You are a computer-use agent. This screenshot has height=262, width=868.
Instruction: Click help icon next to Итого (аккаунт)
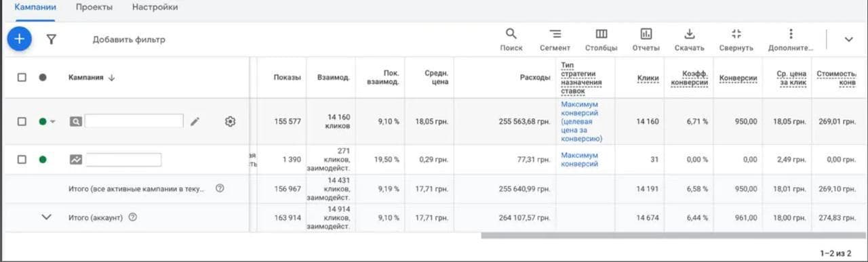[133, 217]
